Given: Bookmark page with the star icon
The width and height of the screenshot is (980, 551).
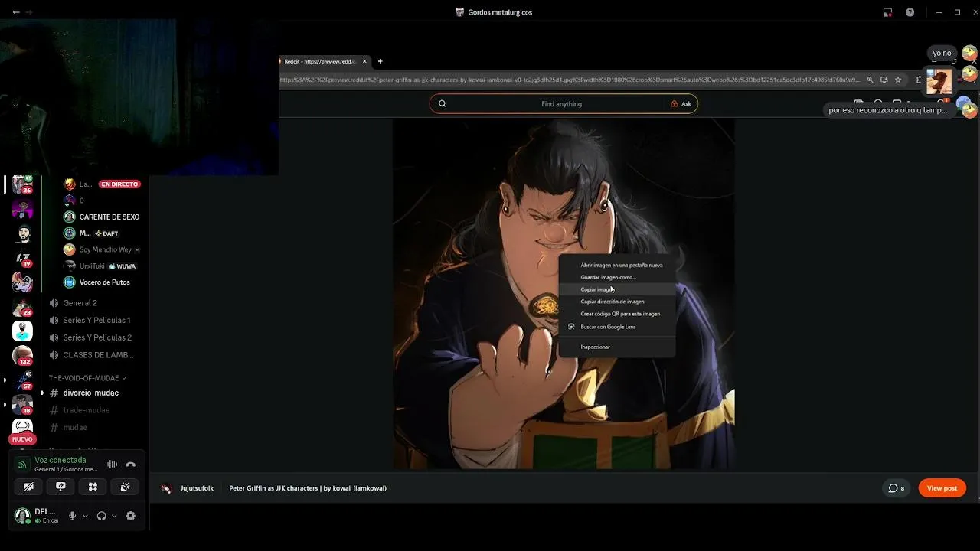Looking at the screenshot, I should [x=898, y=80].
